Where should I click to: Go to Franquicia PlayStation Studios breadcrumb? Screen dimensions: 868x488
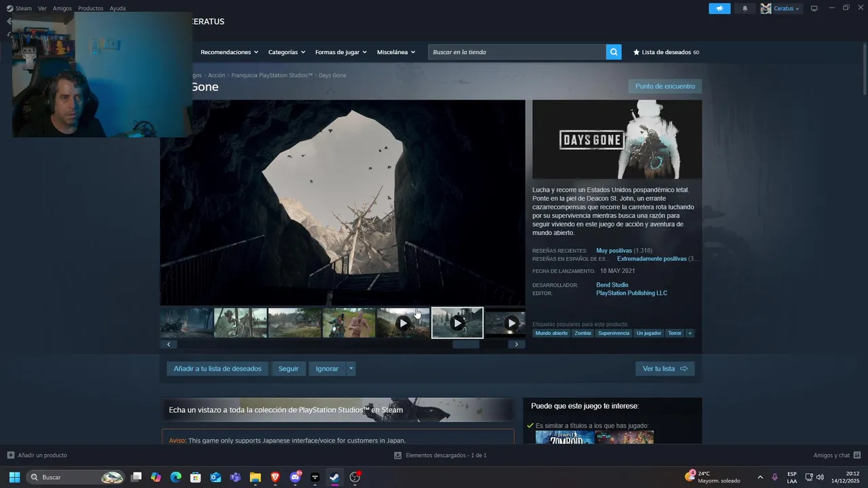(x=272, y=75)
